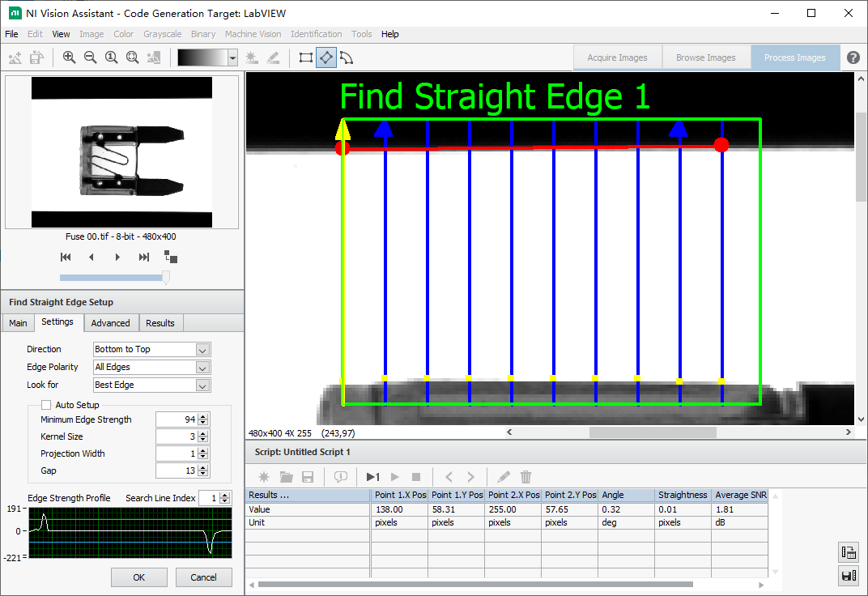Click the Gap value field
This screenshot has width=868, height=596.
(177, 470)
